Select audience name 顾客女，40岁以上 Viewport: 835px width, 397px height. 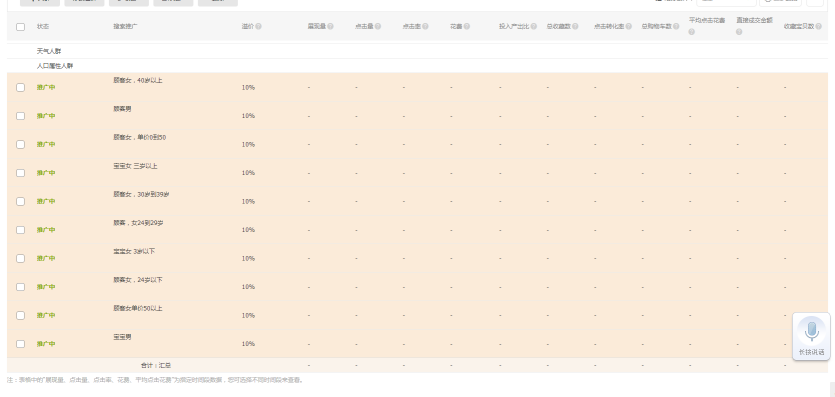(x=137, y=80)
